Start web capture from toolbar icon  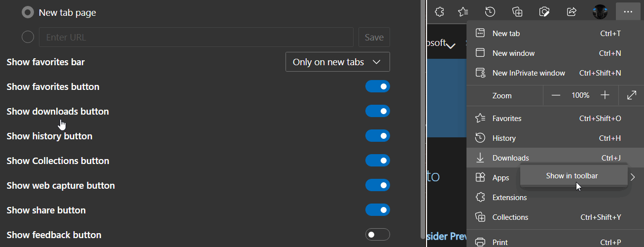[544, 11]
